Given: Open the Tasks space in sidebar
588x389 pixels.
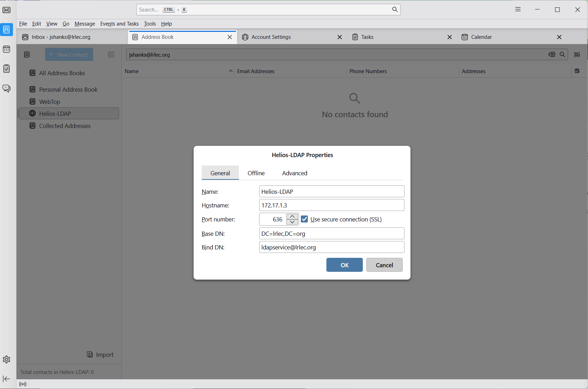Looking at the screenshot, I should (x=7, y=69).
